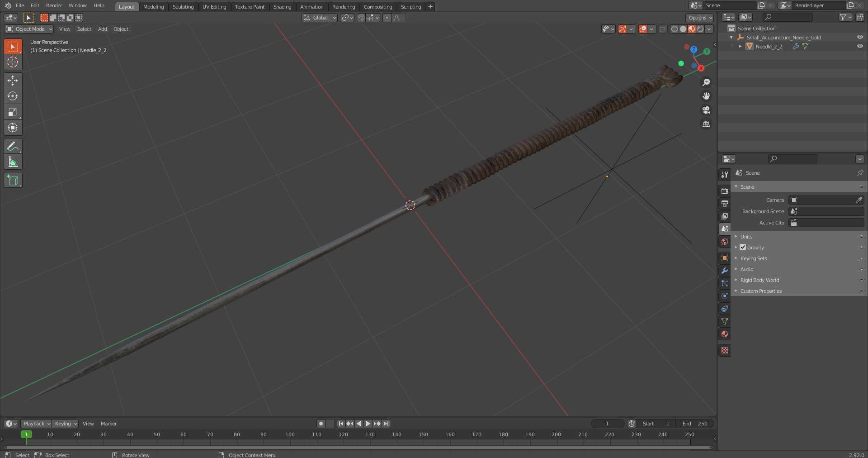
Task: Open the Render properties tab
Action: pyautogui.click(x=725, y=191)
